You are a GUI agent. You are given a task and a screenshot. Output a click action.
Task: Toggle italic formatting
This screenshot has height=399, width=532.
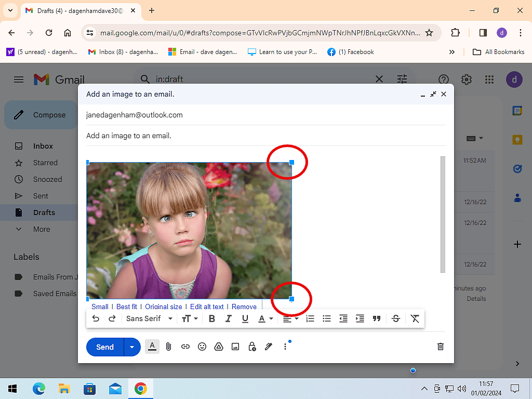[229, 318]
